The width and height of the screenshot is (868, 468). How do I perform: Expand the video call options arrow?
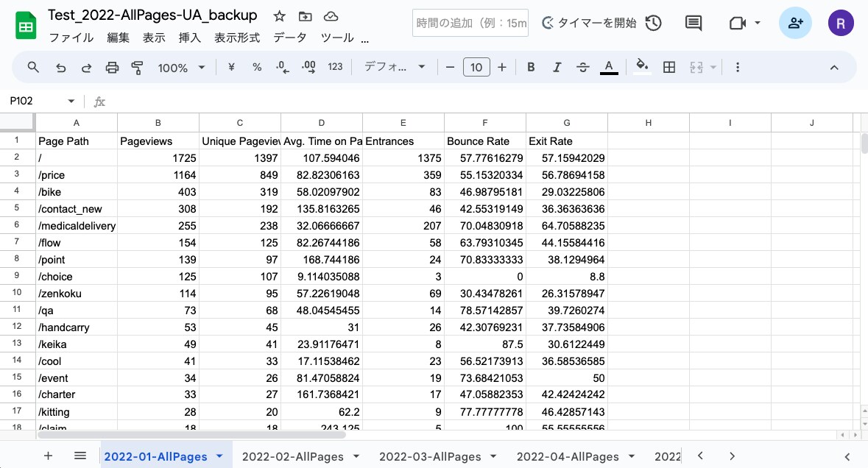[x=758, y=23]
